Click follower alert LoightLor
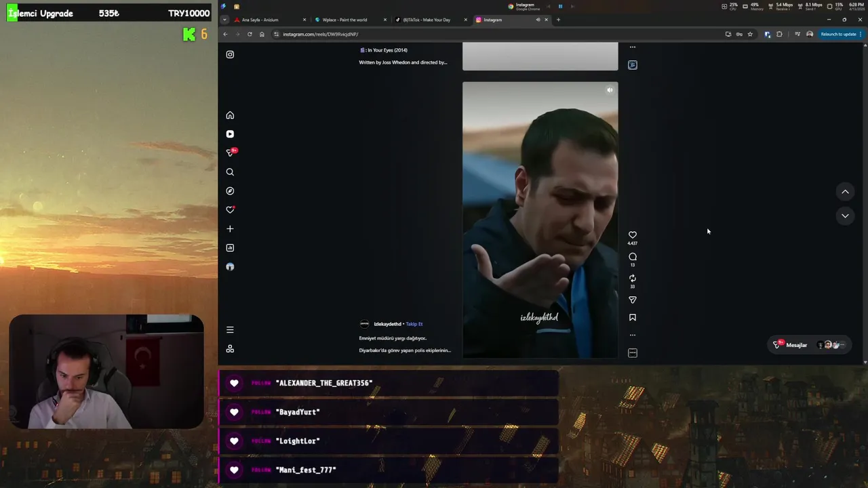868x488 pixels. (388, 441)
